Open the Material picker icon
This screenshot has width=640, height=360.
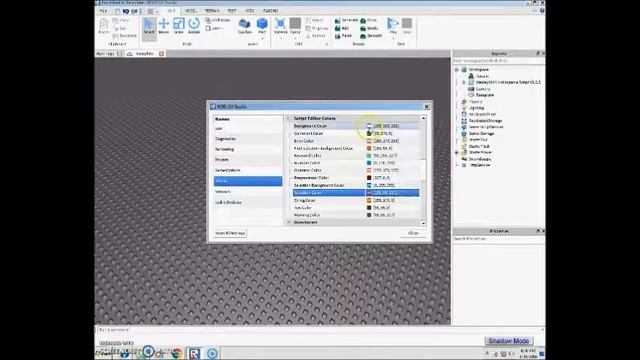[x=280, y=24]
